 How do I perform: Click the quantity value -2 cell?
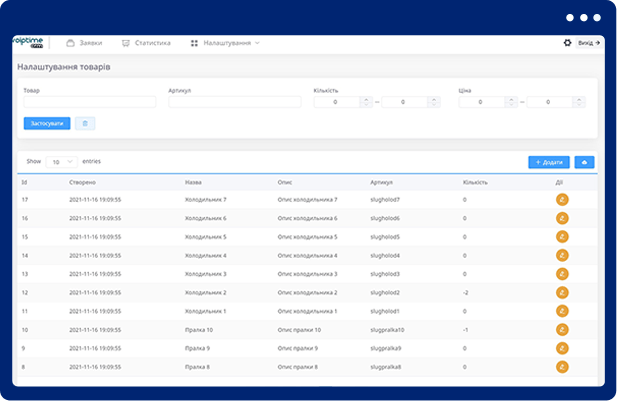pyautogui.click(x=466, y=292)
